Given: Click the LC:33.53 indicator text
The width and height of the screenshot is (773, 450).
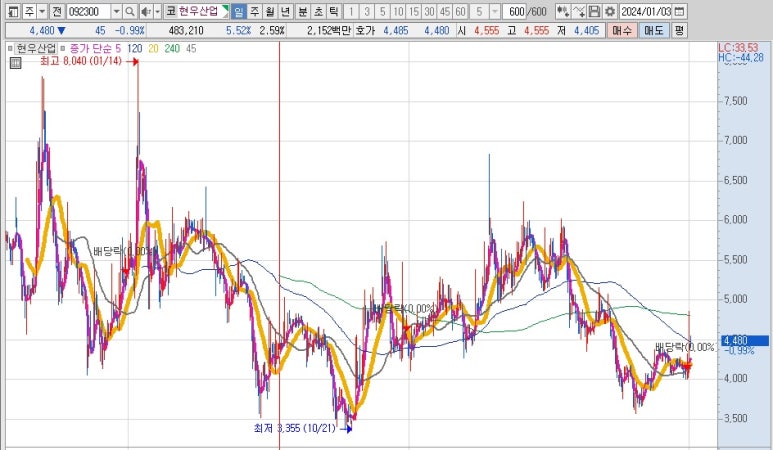Looking at the screenshot, I should 738,48.
